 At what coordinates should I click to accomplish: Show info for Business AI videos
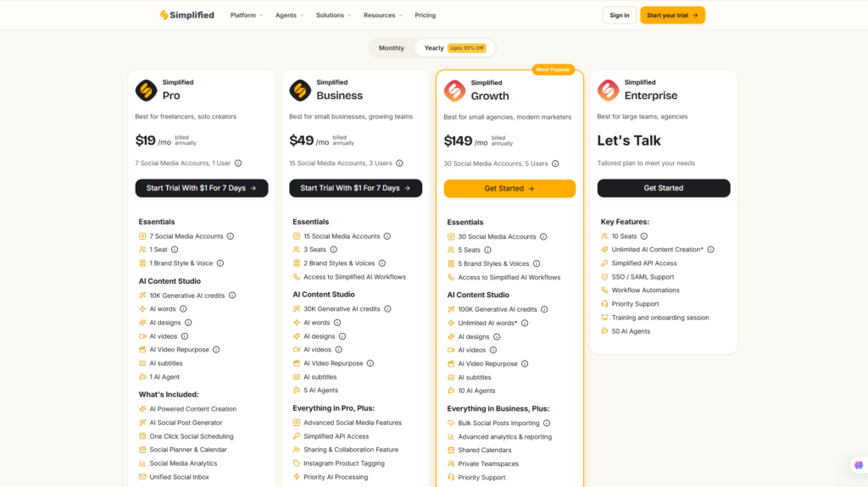pos(339,350)
